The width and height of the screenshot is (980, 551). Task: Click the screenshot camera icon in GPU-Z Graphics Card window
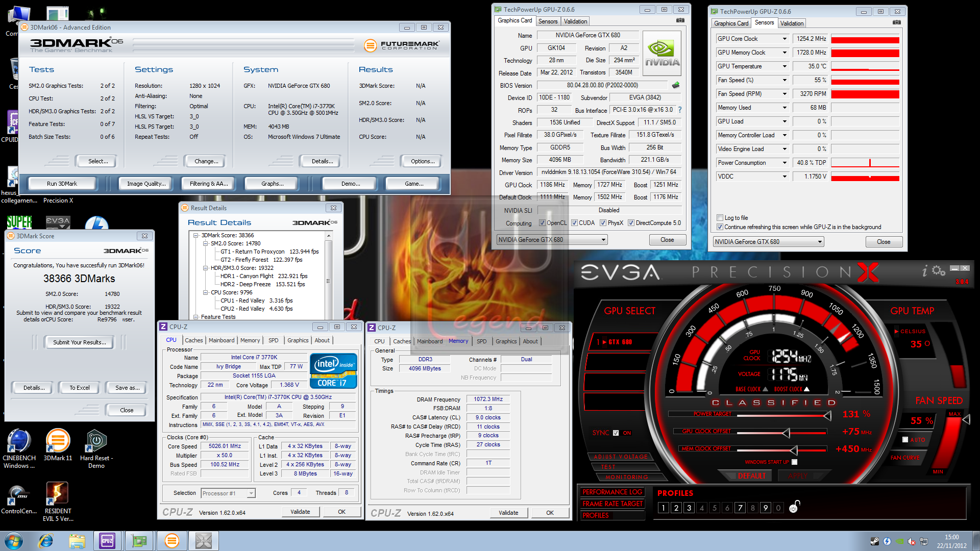point(680,20)
